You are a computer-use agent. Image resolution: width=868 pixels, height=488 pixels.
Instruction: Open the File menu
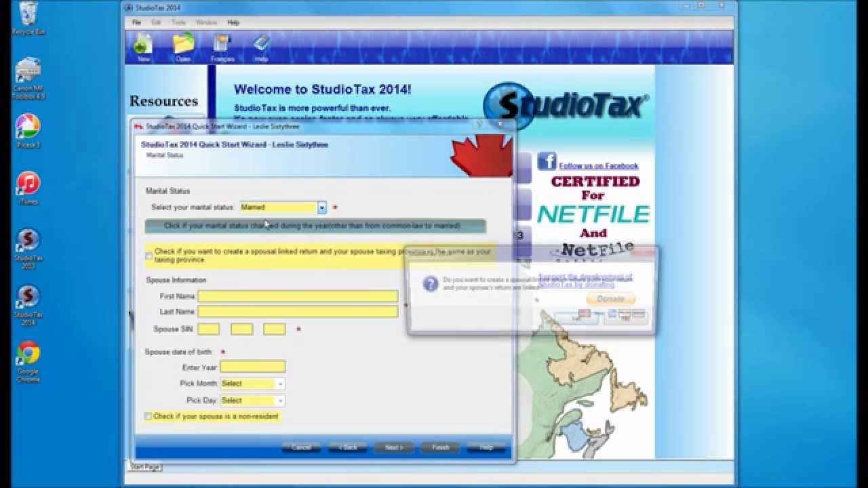[x=137, y=22]
